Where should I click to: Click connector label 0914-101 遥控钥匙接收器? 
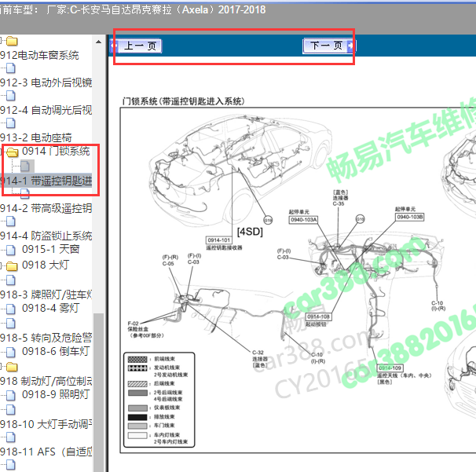click(x=219, y=240)
